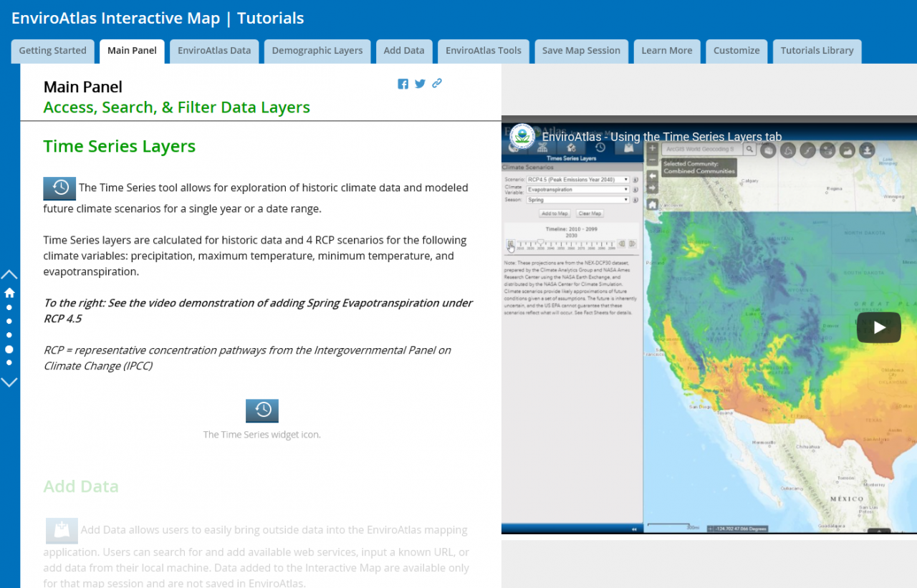Click the search magnifier in the video toolbar
Viewport: 917px width, 588px height.
click(749, 149)
